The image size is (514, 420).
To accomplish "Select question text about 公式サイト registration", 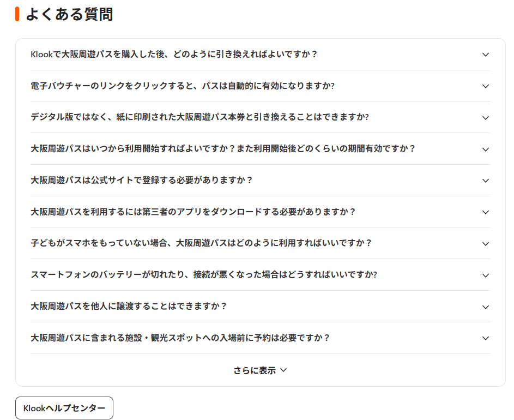I will pyautogui.click(x=142, y=181).
